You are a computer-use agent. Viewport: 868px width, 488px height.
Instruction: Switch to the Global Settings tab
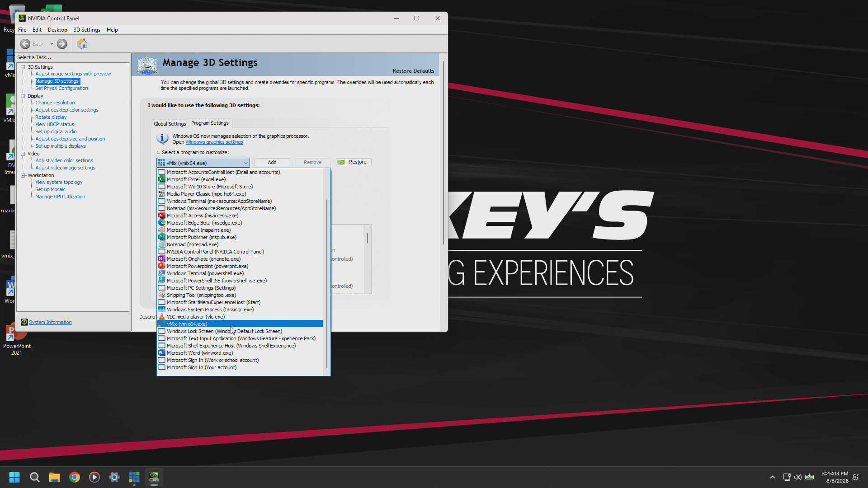coord(170,124)
